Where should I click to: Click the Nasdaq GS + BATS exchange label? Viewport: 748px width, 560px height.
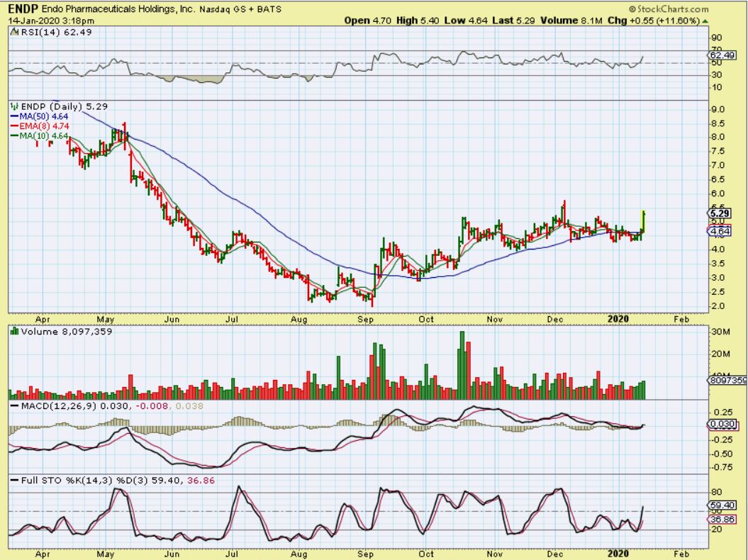(240, 9)
